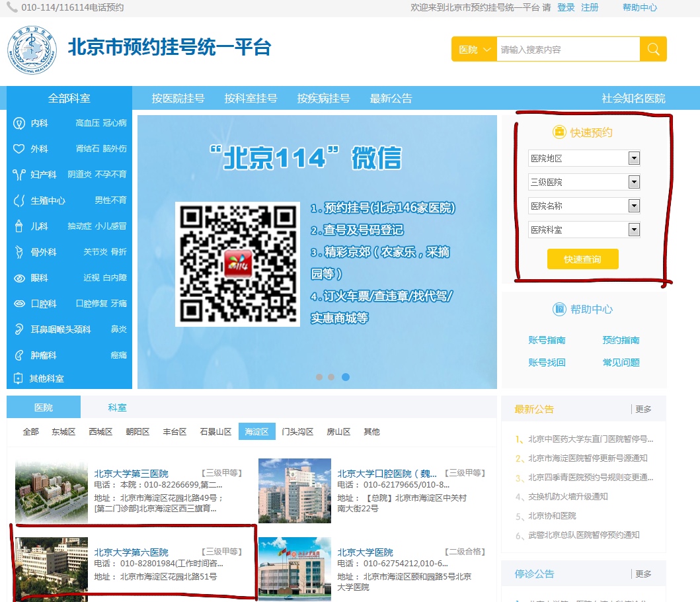Screen dimensions: 700x602
Task: Open the 北京协和医院 announcement
Action: tap(552, 516)
